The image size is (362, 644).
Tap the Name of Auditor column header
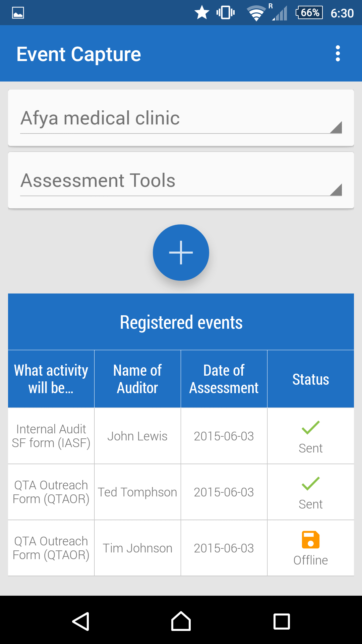coord(137,379)
